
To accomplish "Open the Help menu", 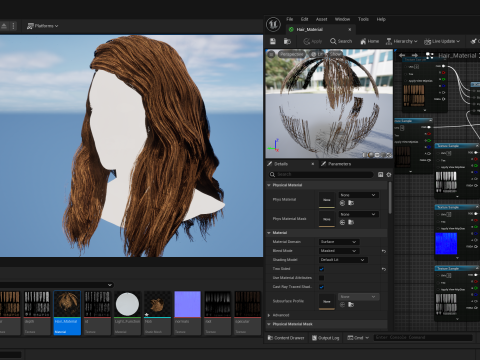I will pos(381,19).
